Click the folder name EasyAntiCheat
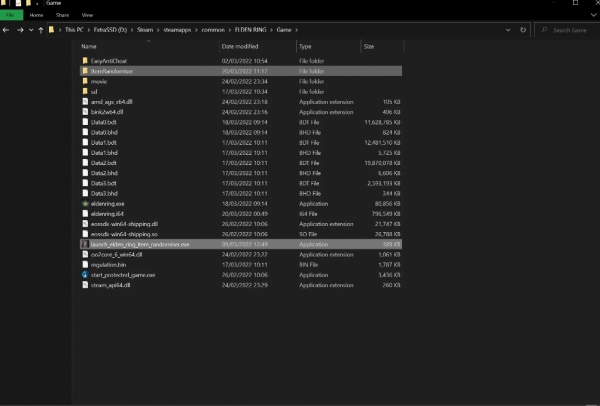This screenshot has width=600, height=406. (109, 61)
